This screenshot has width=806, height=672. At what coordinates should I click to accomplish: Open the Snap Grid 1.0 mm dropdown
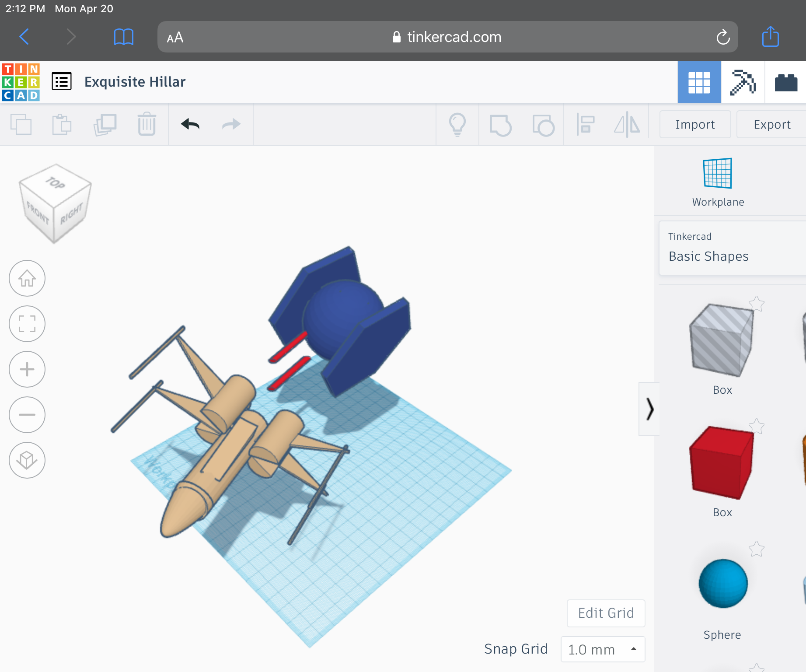coord(603,649)
